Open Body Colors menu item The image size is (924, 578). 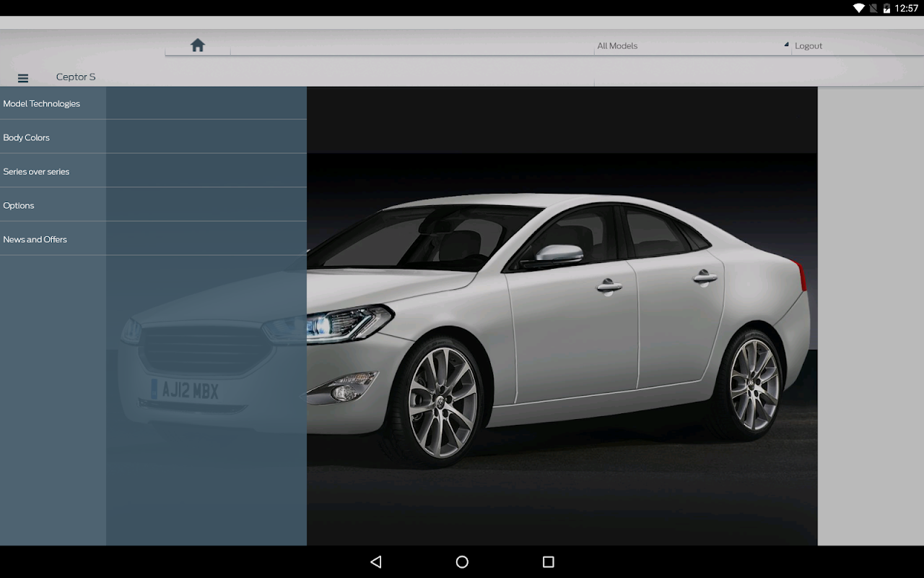pyautogui.click(x=153, y=137)
